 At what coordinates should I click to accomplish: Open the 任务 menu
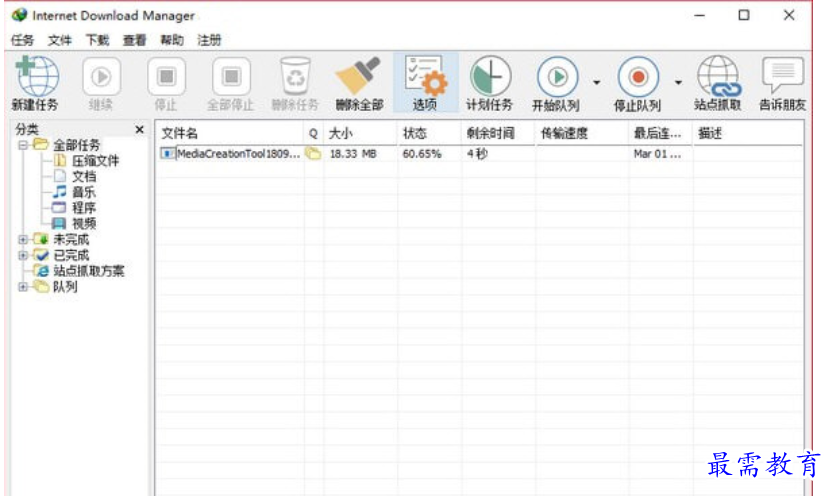[x=22, y=40]
